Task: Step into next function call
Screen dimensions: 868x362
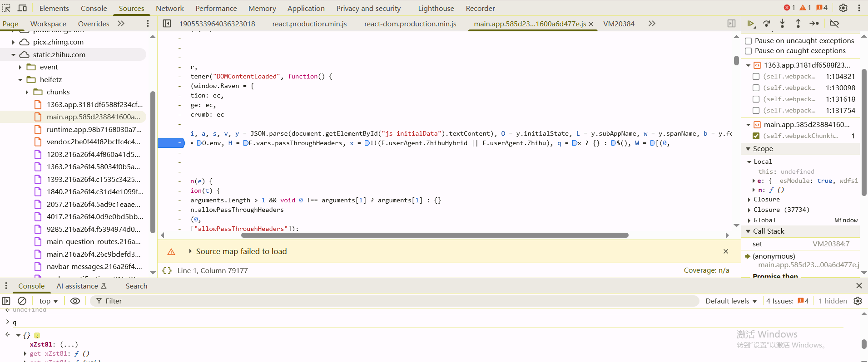Action: coord(782,24)
